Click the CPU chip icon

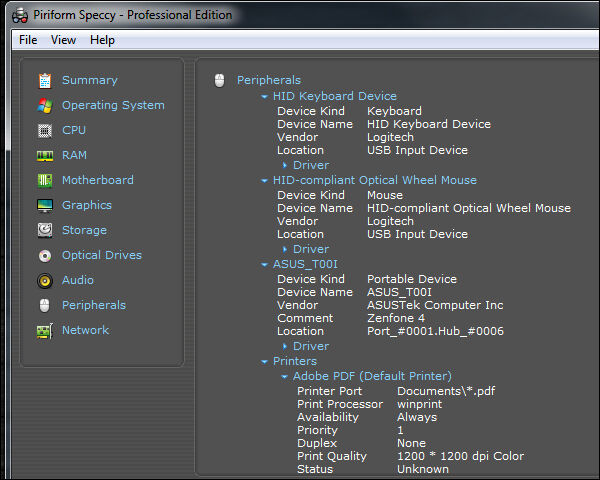coord(45,131)
